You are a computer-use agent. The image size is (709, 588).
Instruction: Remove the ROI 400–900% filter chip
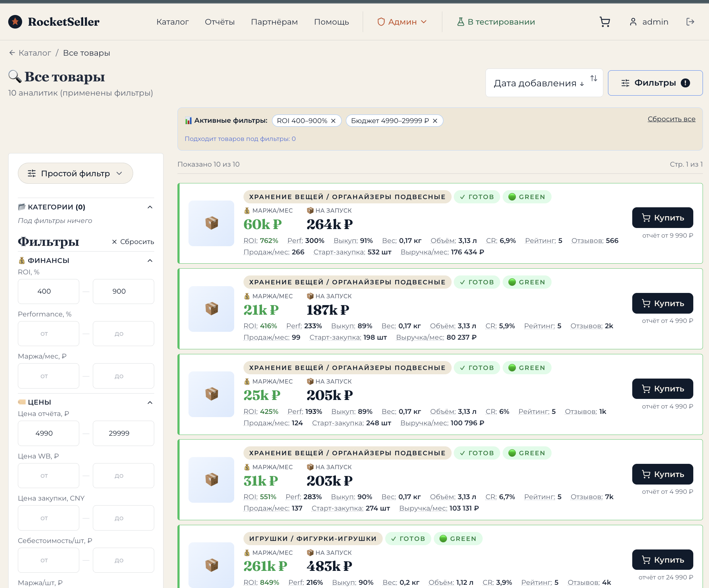tap(333, 121)
